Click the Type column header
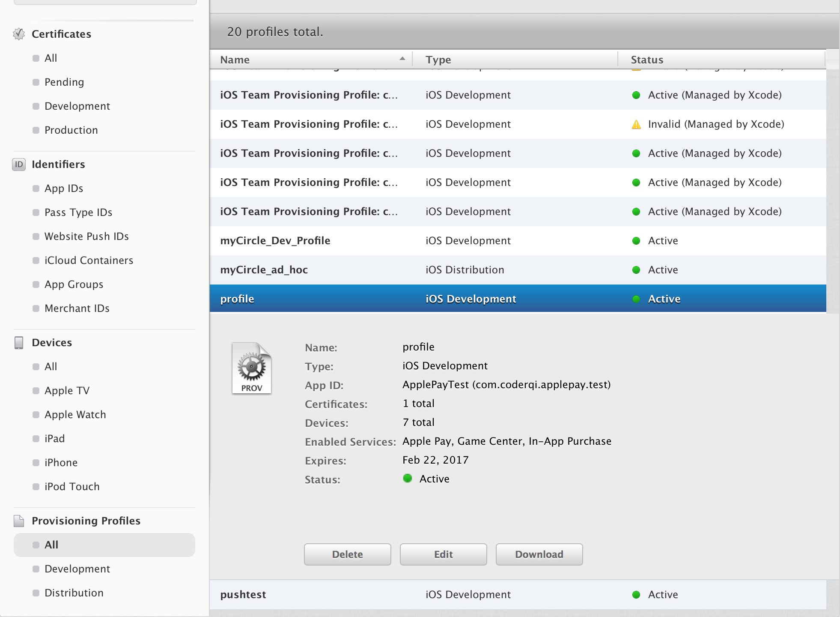840x617 pixels. (x=438, y=60)
